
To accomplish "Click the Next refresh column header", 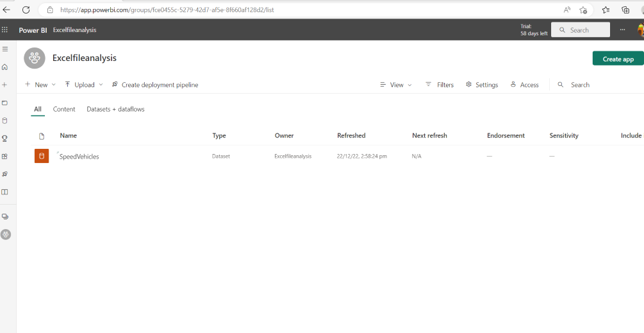I will coord(429,135).
